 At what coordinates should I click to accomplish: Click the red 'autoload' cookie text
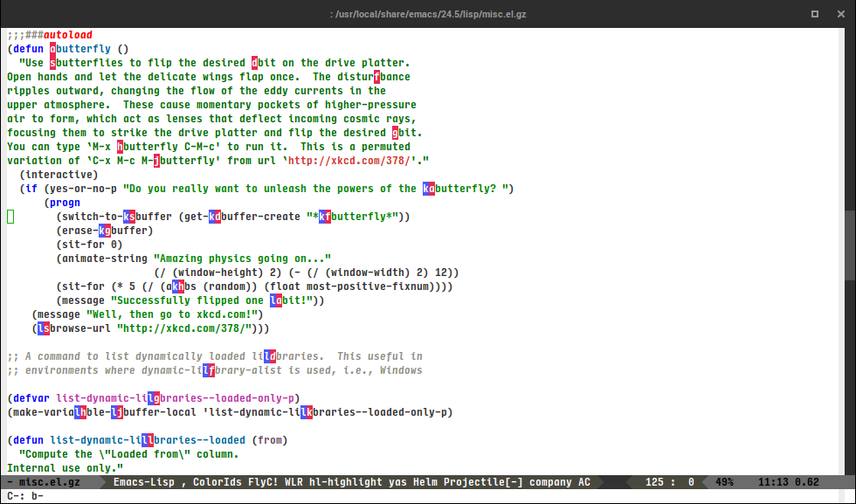(68, 35)
